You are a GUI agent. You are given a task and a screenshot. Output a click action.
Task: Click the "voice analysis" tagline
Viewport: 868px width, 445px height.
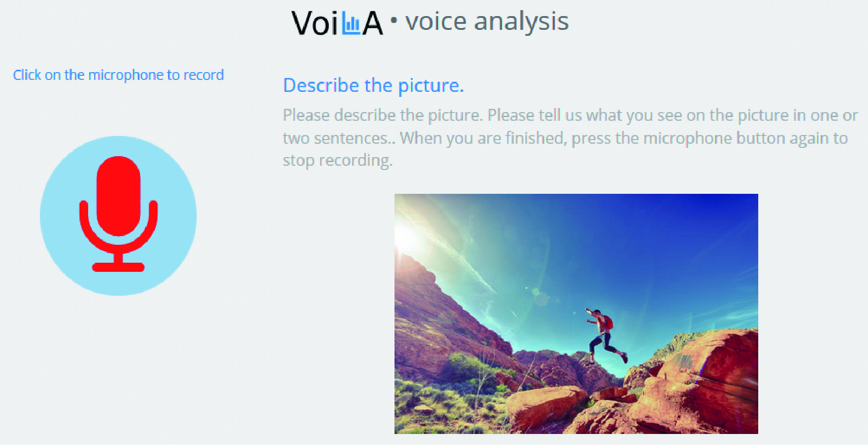coord(487,22)
